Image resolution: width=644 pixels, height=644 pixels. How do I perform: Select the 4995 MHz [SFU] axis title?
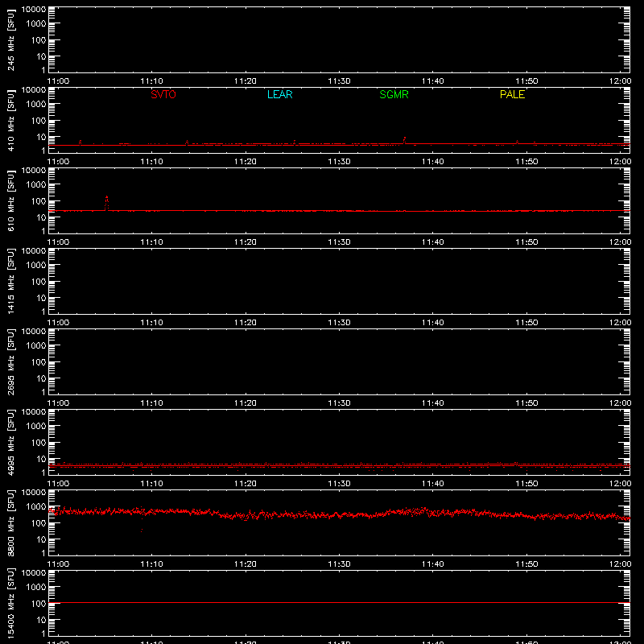coord(10,442)
